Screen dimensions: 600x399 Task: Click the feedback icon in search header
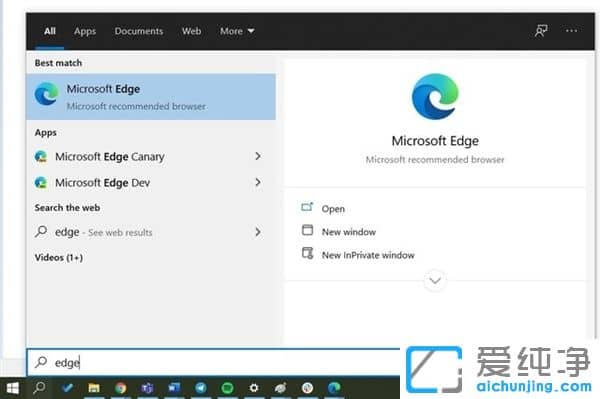pyautogui.click(x=541, y=31)
